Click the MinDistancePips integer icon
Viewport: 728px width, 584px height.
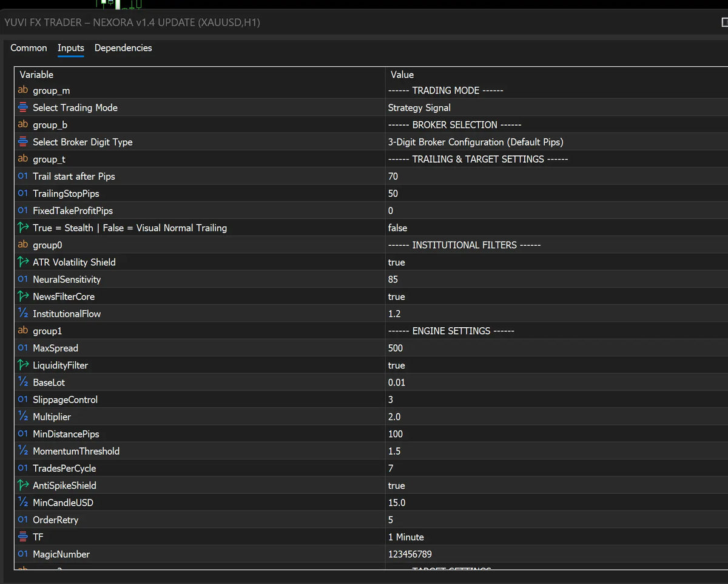pos(23,433)
